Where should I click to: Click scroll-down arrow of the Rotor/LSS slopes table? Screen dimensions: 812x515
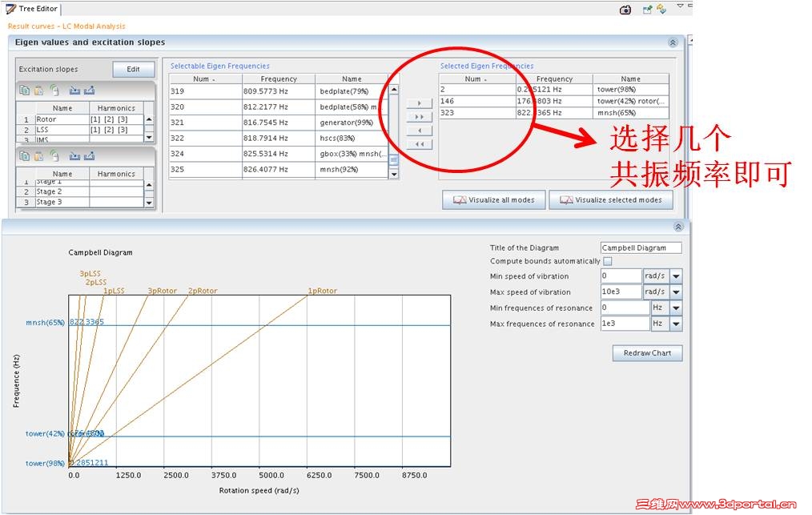click(149, 137)
